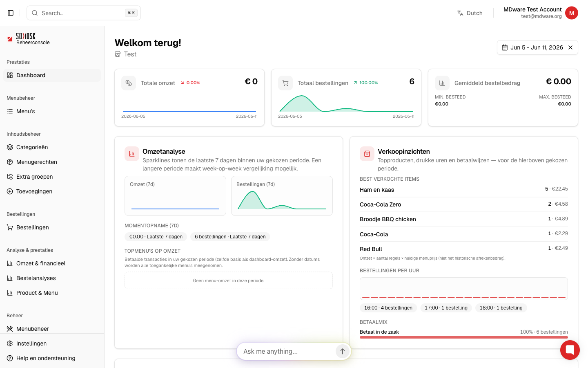Image resolution: width=588 pixels, height=368 pixels.
Task: Open Dashboard in the sidebar
Action: click(x=52, y=75)
